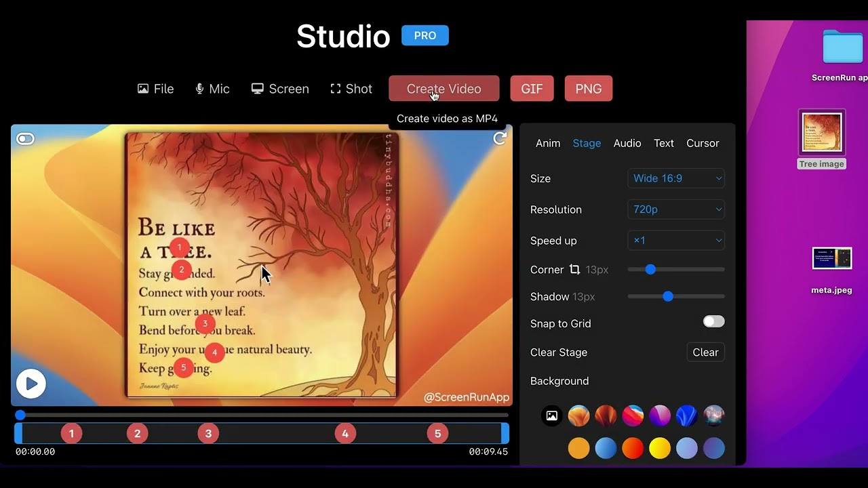Viewport: 868px width, 488px height.
Task: Open the Size dropdown showing Wide 16:9
Action: 676,178
